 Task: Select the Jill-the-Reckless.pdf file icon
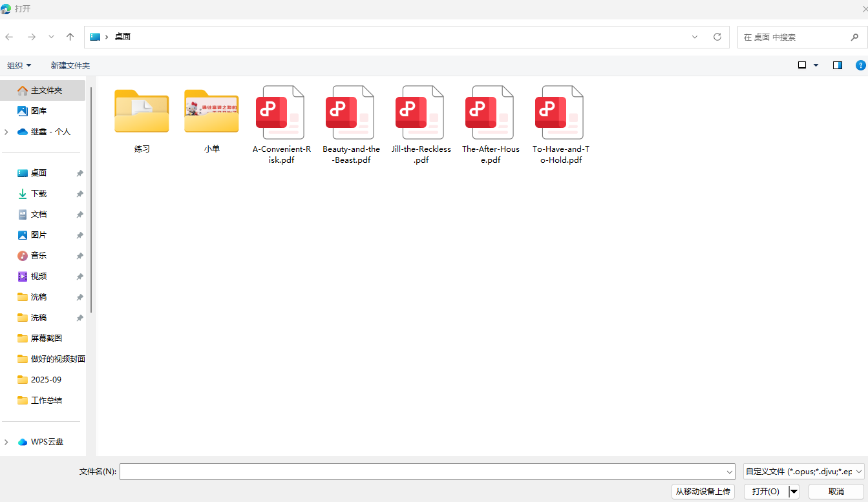coord(421,112)
